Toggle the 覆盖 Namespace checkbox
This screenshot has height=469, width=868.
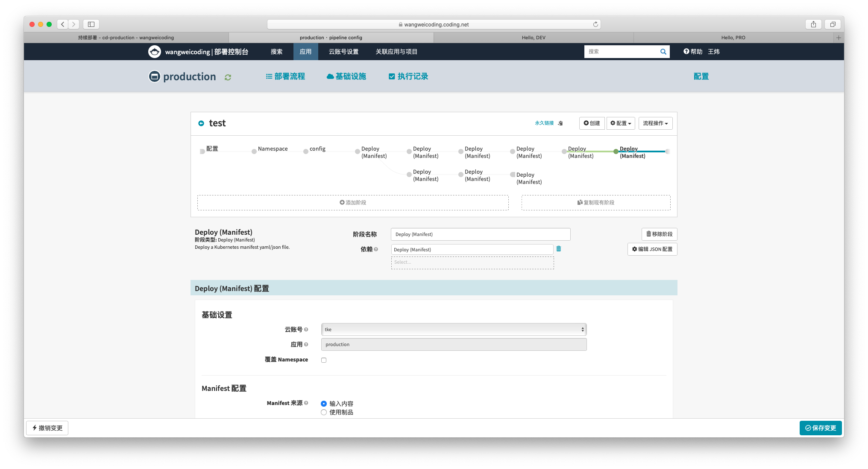(323, 359)
